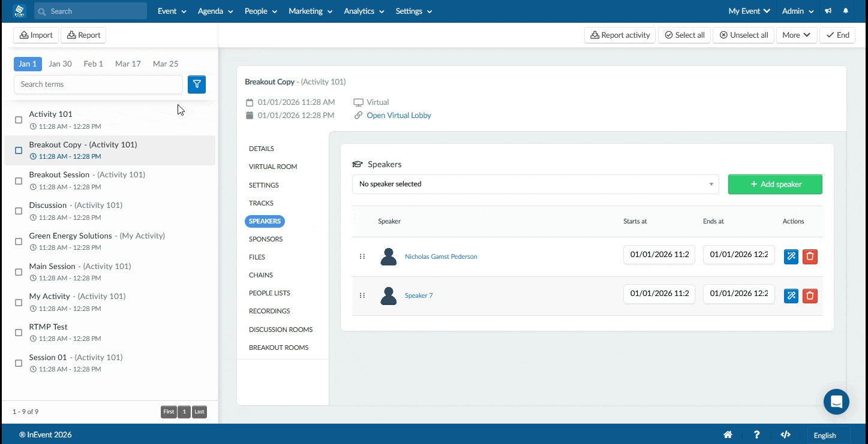Screen dimensions: 868x444
Task: Open the Breakout Rooms section tab
Action: click(x=278, y=348)
